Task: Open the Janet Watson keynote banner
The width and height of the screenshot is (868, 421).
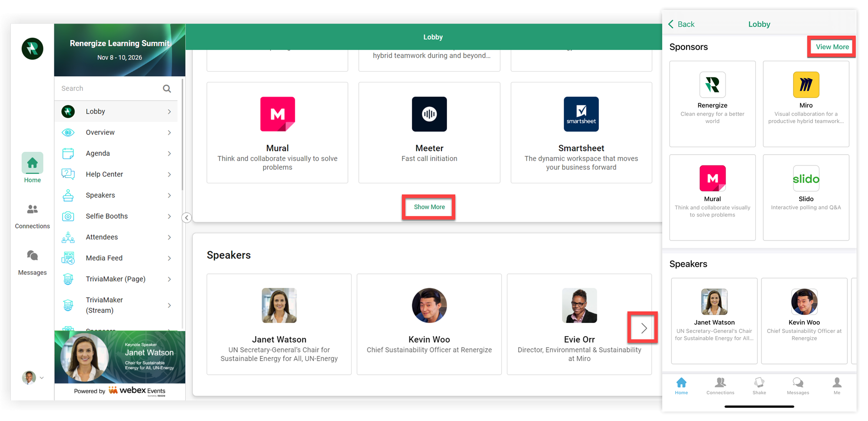Action: tap(120, 357)
